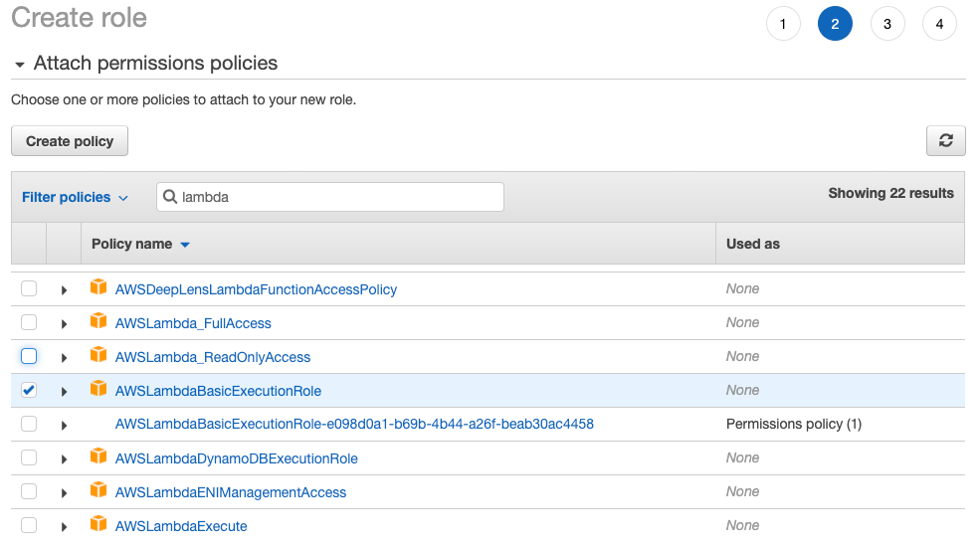
Task: Open AWSLambda_ReadOnlyAccess policy link
Action: click(213, 357)
